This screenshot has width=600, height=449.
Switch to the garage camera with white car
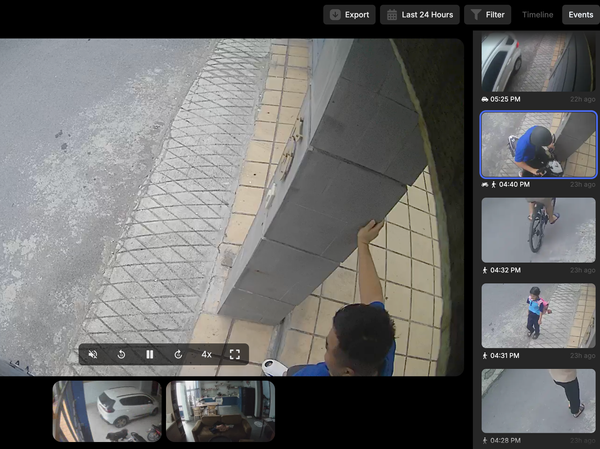pos(108,410)
